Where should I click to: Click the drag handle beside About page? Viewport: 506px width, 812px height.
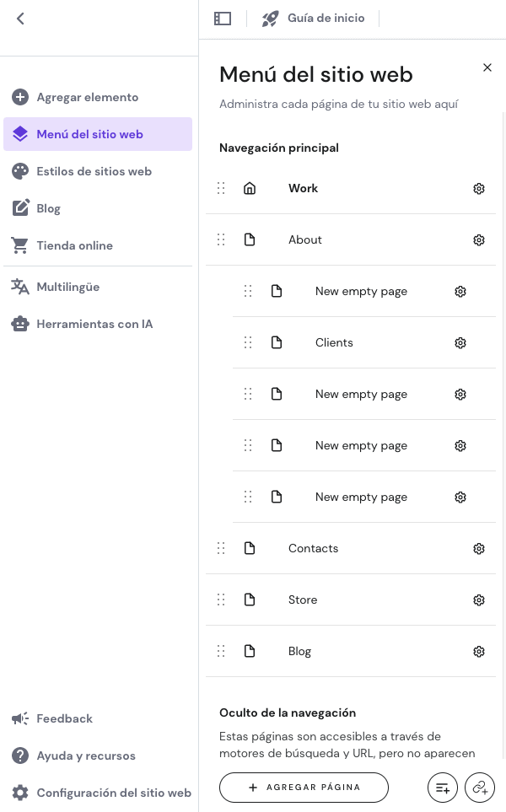221,239
